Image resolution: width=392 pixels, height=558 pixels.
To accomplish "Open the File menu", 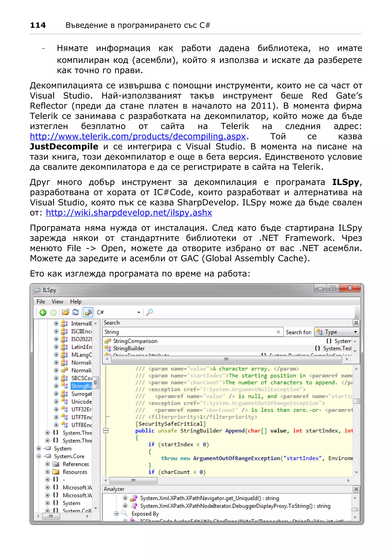I will pos(41,302).
